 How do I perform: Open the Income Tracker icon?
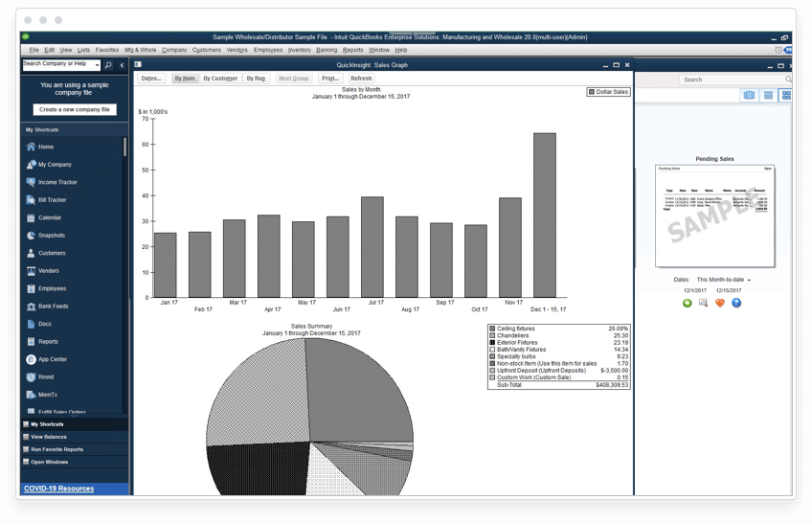(31, 182)
